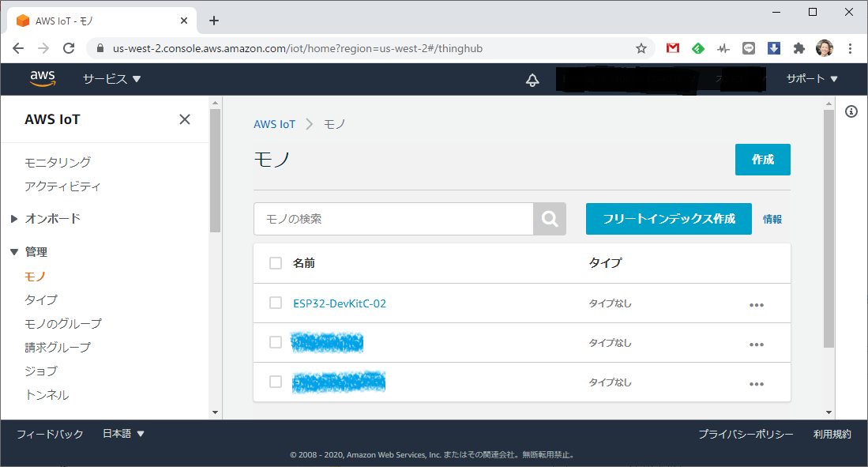Select 請求グループ in the sidebar
Screen dimensions: 868x467
[58, 348]
